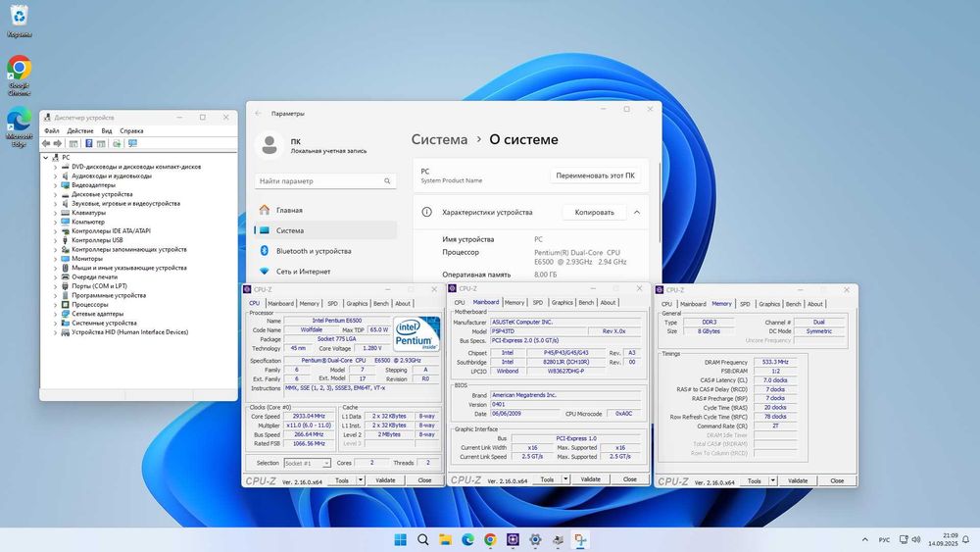The height and width of the screenshot is (552, 980).
Task: Open the Microsoft Edge desktop shortcut
Action: 20,126
